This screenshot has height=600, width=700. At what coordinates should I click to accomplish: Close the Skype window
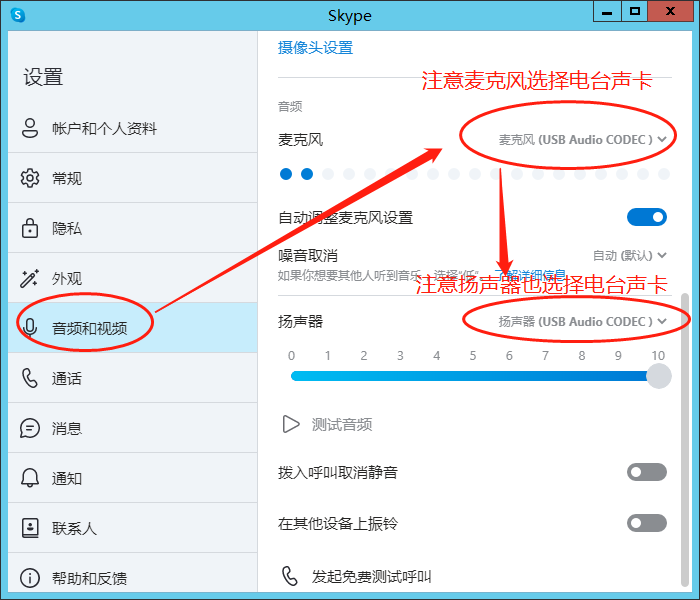point(671,11)
